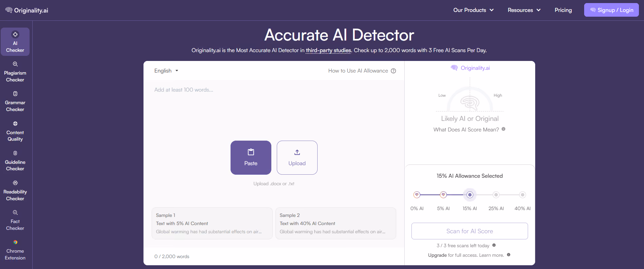Click the info icon next to What Does AI Score Mean
This screenshot has height=269, width=644.
504,129
